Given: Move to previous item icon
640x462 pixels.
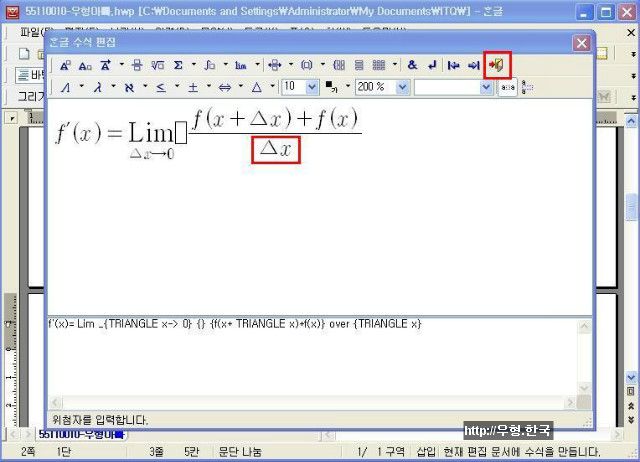Looking at the screenshot, I should point(453,65).
